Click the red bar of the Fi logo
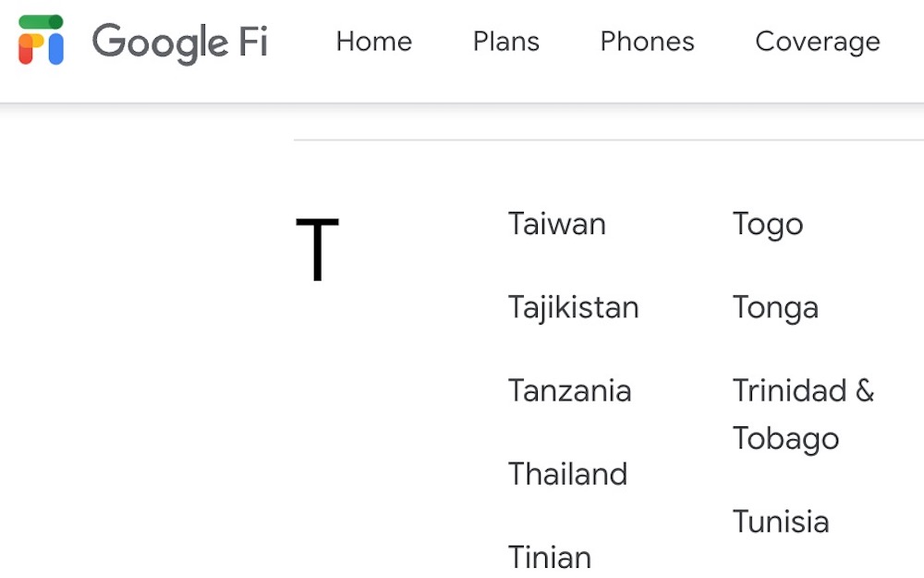The height and width of the screenshot is (578, 924). [27, 50]
